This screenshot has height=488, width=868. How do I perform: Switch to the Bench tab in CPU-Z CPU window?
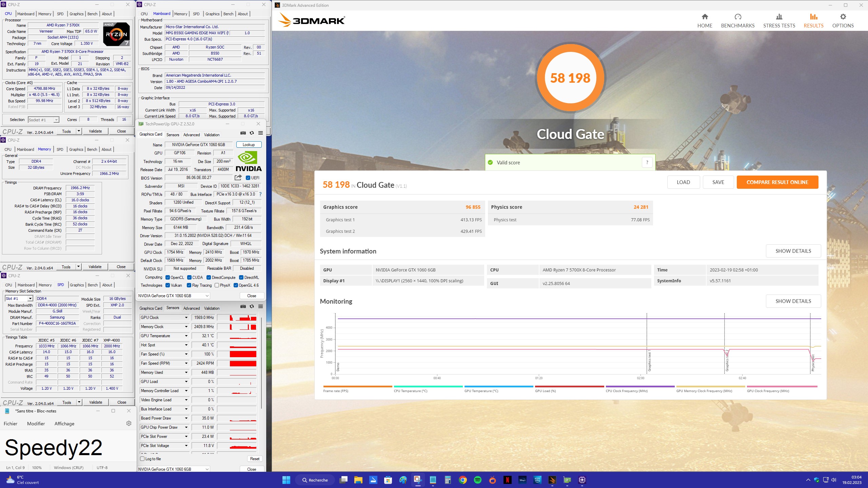[x=92, y=14]
